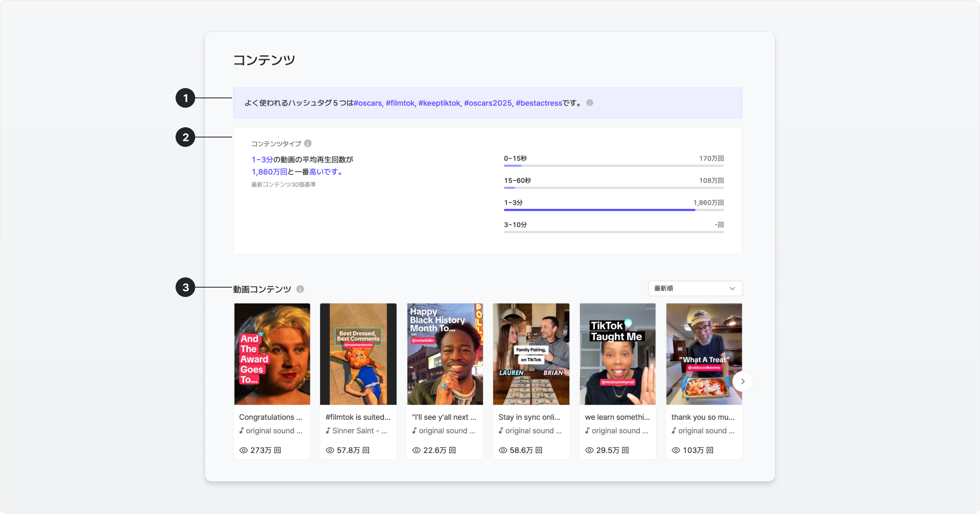Open the #filmtok hashtag link
This screenshot has width=980, height=514.
click(400, 103)
